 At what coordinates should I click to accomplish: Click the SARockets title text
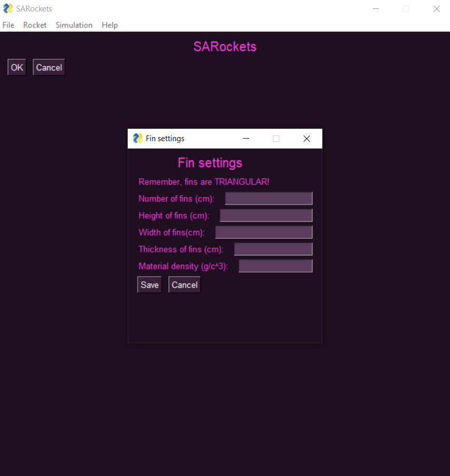(225, 47)
